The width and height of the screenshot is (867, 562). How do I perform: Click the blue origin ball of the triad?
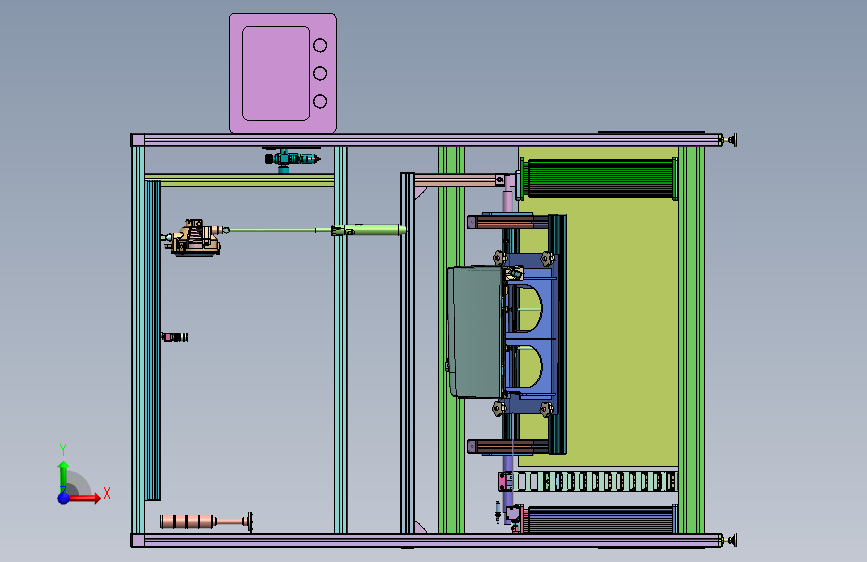64,498
